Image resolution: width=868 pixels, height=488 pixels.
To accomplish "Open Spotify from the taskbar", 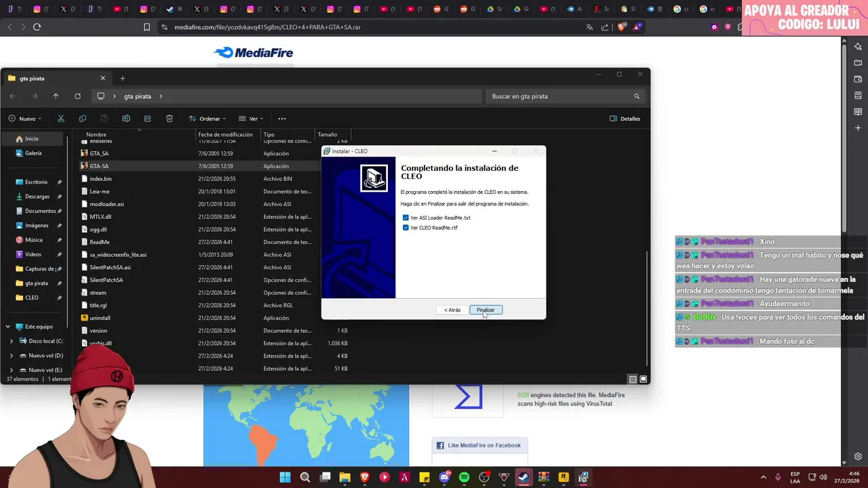I will click(465, 477).
